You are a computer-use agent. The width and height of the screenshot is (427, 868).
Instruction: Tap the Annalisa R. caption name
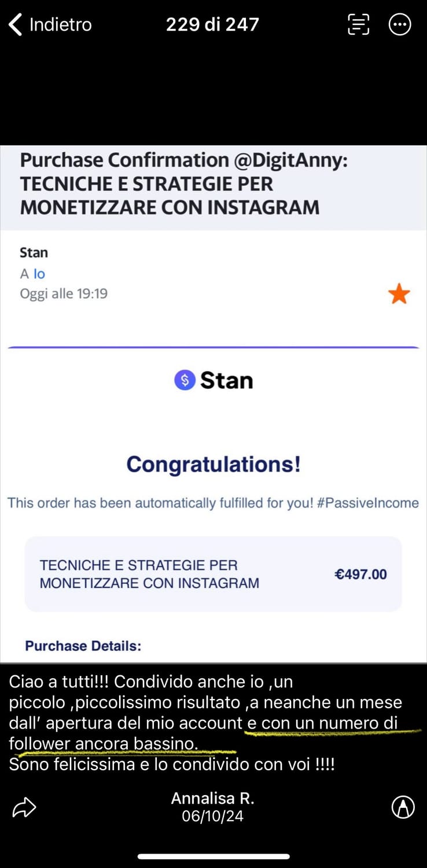click(212, 799)
